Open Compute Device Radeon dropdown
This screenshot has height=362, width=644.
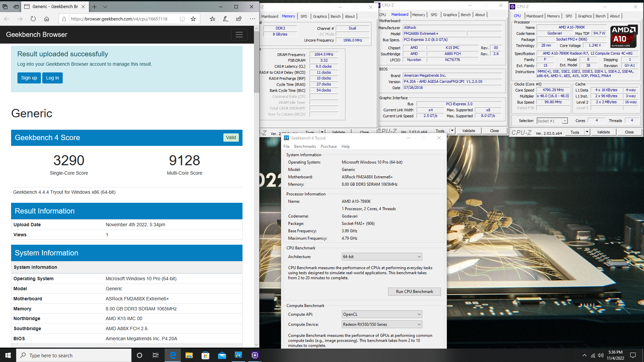382,324
